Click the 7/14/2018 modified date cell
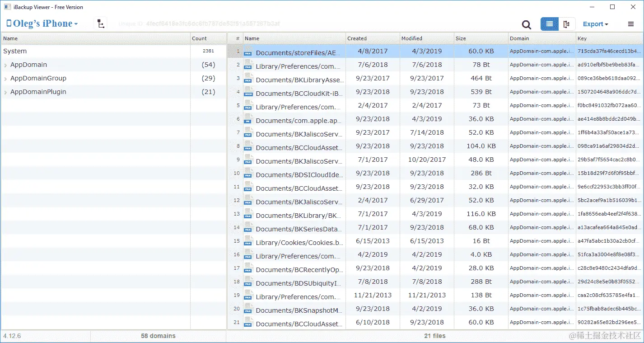 pos(427,132)
